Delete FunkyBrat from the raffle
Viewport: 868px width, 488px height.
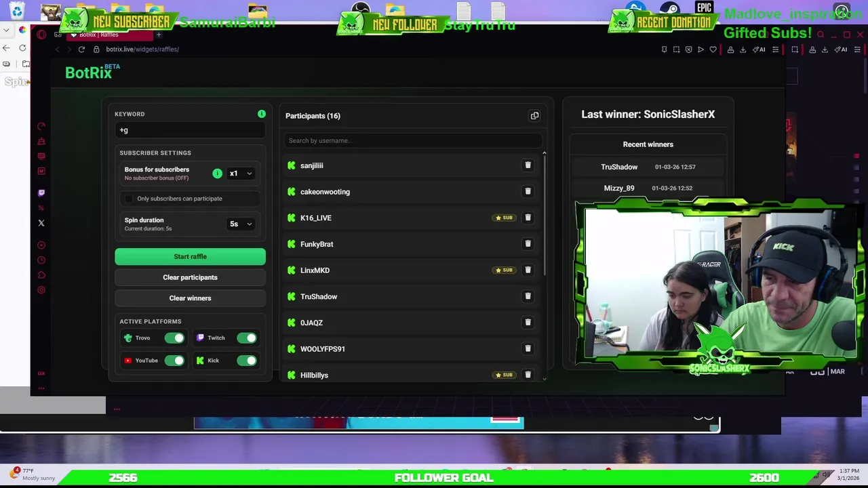pyautogui.click(x=528, y=244)
